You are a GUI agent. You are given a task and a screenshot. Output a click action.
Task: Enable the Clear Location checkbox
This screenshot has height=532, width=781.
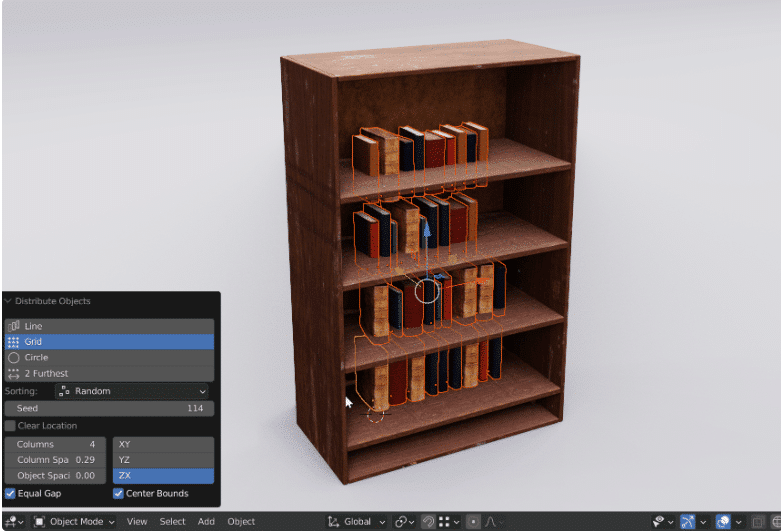[10, 426]
